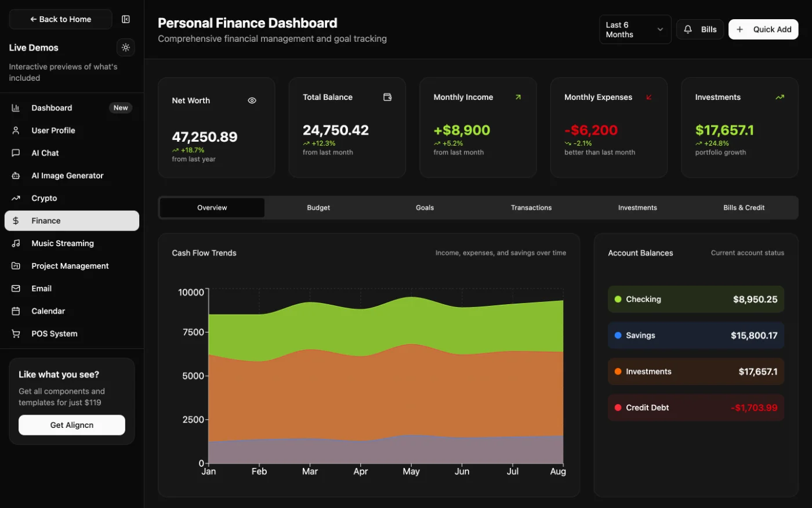Click the Dashboard bar chart icon
The width and height of the screenshot is (812, 508).
click(16, 108)
